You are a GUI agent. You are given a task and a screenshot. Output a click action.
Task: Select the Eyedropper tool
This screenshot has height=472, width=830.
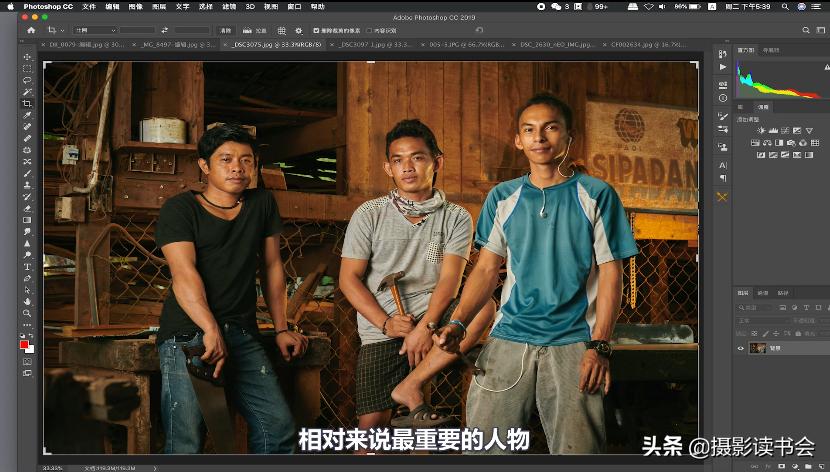(27, 115)
